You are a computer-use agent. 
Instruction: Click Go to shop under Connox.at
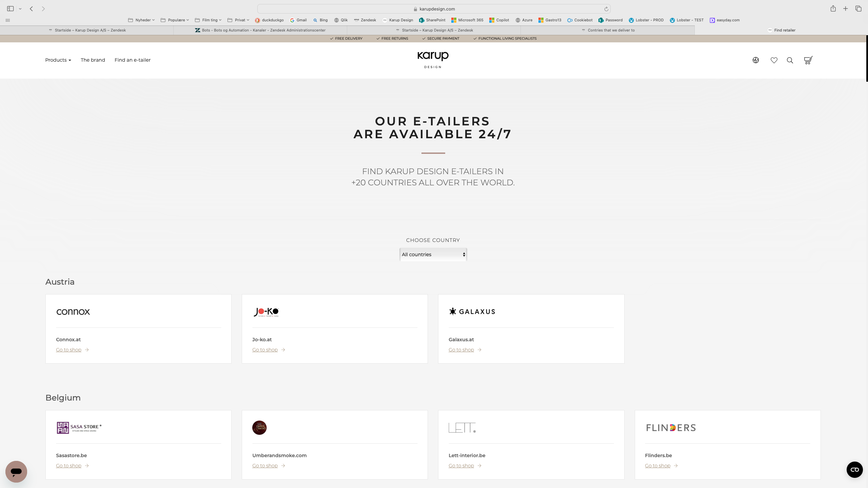[x=68, y=350]
